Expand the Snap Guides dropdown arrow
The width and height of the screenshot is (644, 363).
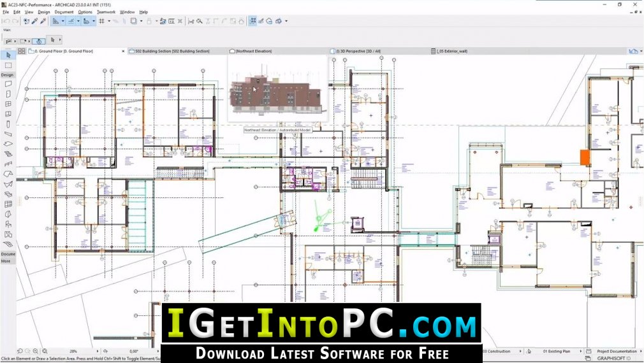pos(78,21)
